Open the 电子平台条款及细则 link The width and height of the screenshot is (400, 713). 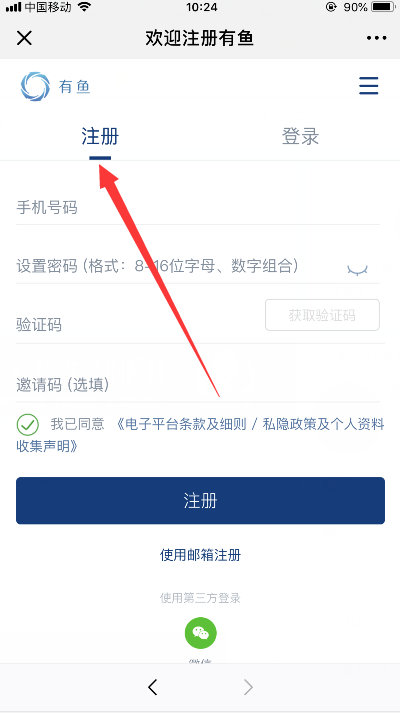182,425
